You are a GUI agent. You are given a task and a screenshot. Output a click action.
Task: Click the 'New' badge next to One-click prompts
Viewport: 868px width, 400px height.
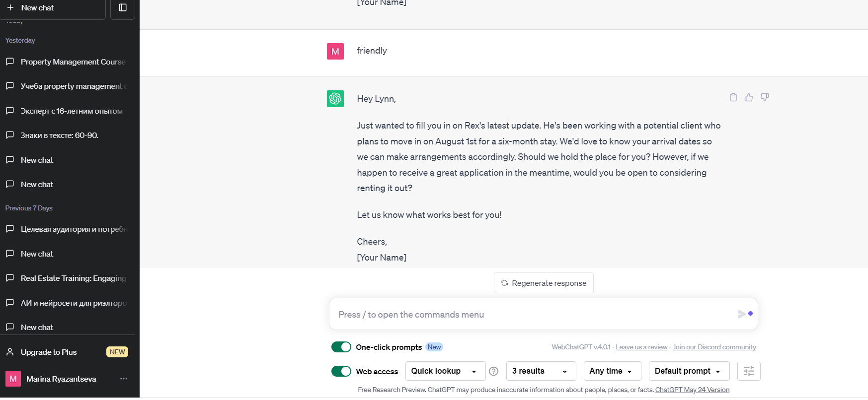434,347
